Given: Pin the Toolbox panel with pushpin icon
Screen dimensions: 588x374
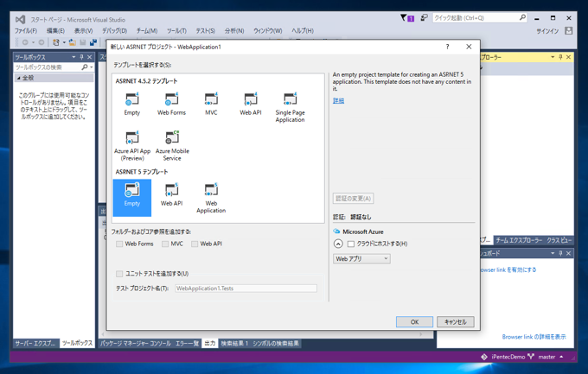Looking at the screenshot, I should click(x=81, y=57).
